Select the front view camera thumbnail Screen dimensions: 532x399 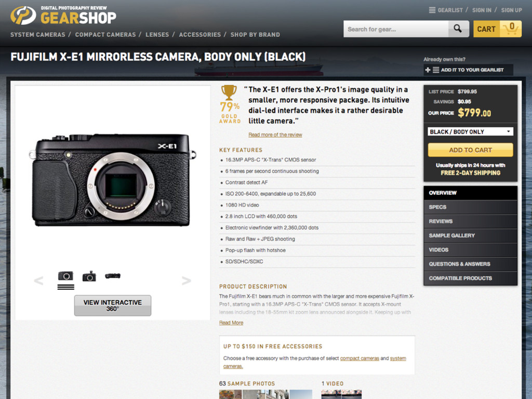pyautogui.click(x=65, y=276)
